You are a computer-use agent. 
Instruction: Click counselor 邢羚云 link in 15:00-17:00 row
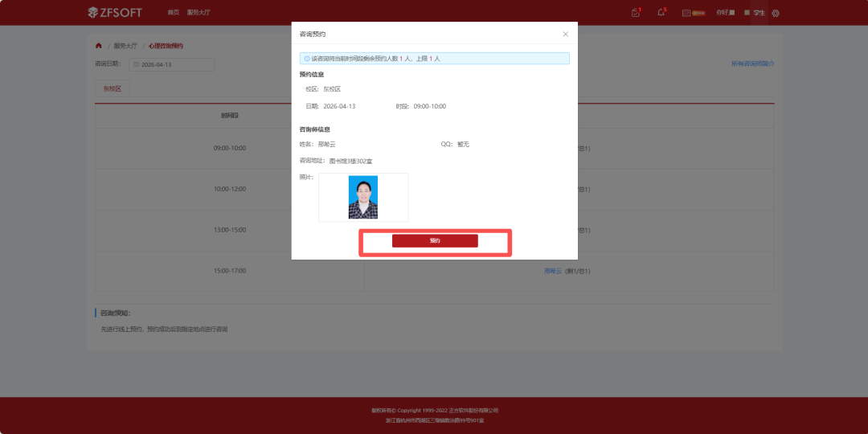point(552,272)
